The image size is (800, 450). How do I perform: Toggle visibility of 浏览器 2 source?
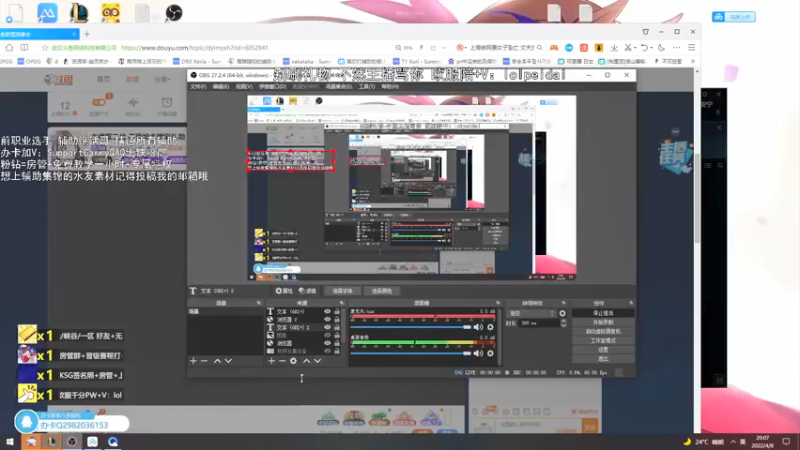tap(327, 319)
